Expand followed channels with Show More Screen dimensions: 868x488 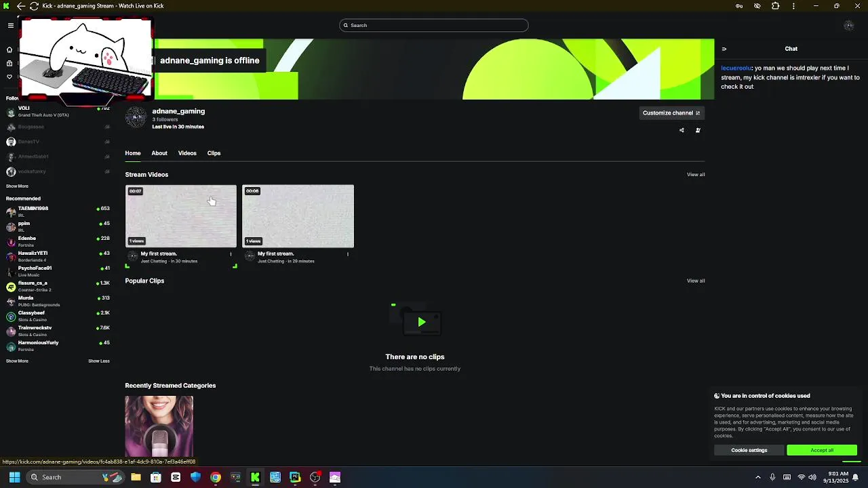click(x=17, y=186)
